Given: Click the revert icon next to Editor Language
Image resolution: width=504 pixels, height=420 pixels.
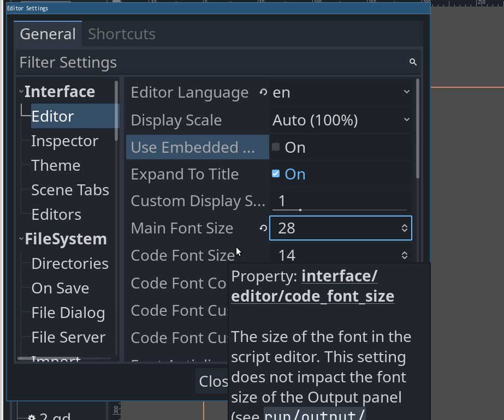Looking at the screenshot, I should [263, 92].
